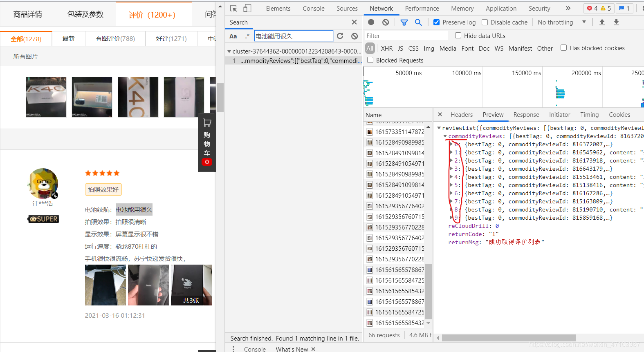Open the 共3张 review photo thumbnail
Screen dimensions: 644x352
(x=191, y=285)
